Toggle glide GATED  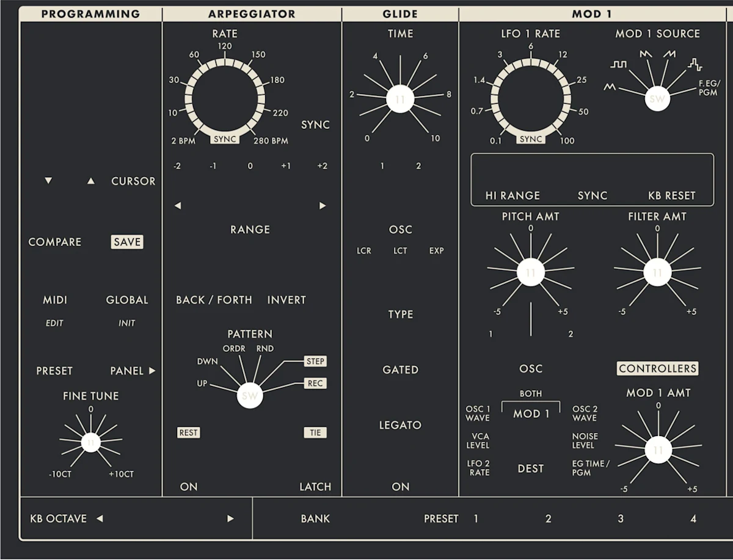coord(400,369)
